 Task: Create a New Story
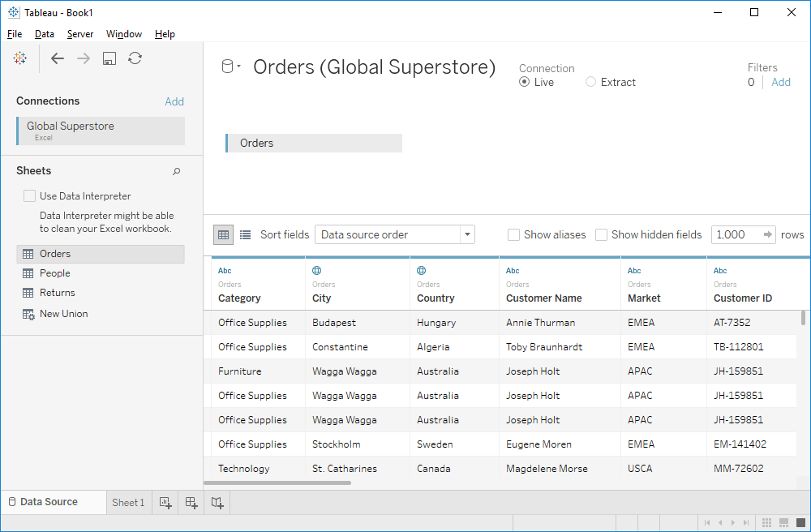[x=217, y=503]
